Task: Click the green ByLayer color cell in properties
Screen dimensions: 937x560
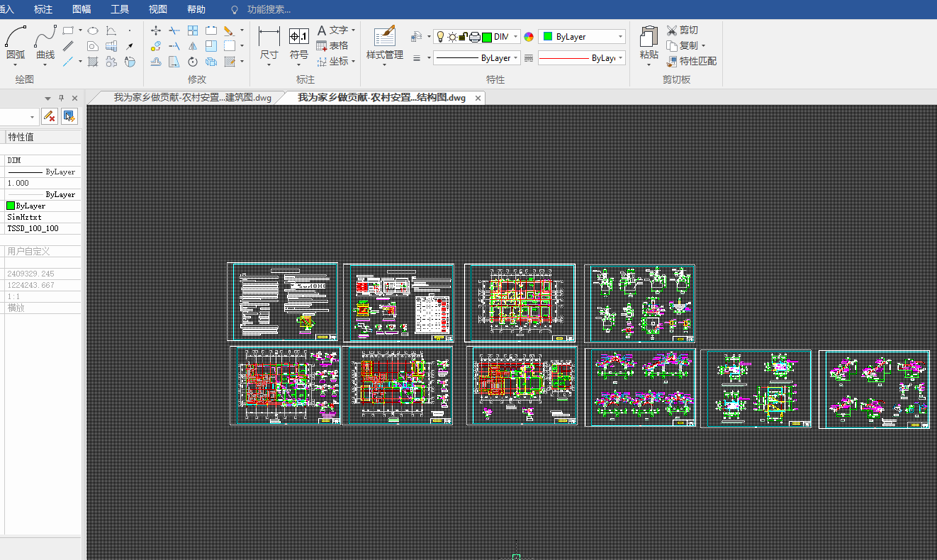Action: (x=43, y=206)
